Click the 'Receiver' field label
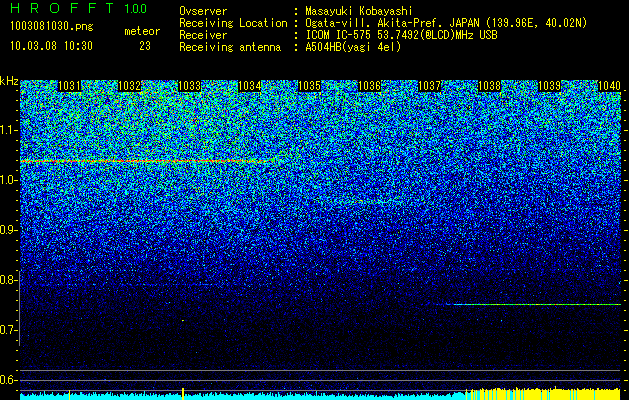This screenshot has width=629, height=400. point(203,35)
